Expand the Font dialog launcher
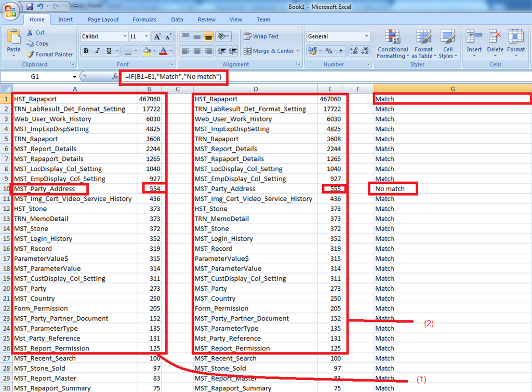This screenshot has width=532, height=392. click(x=171, y=64)
